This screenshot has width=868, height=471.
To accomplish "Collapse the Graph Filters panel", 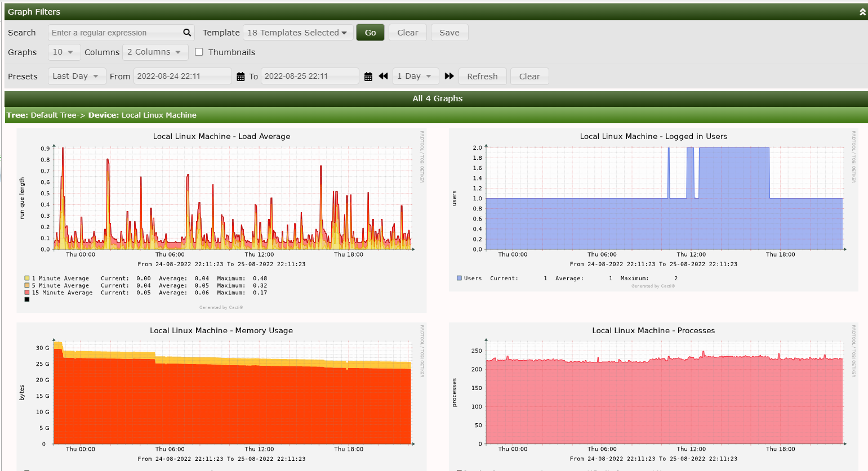I will click(x=862, y=12).
